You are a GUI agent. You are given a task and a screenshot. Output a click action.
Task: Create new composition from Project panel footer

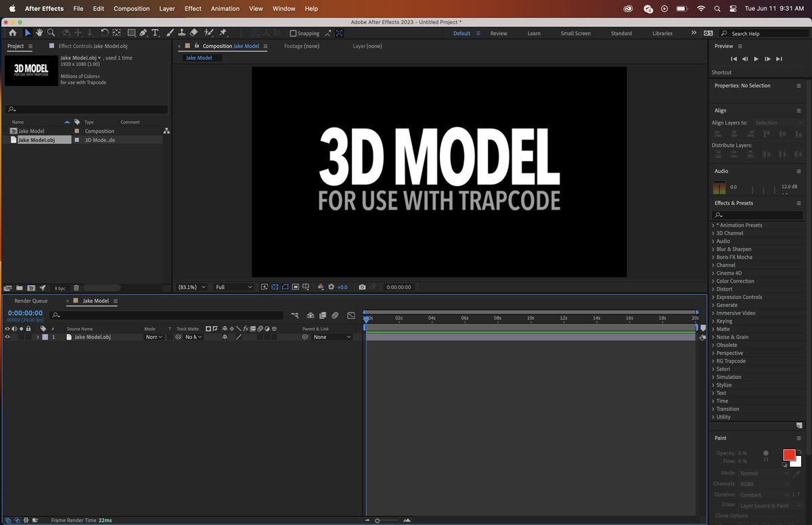(x=30, y=288)
